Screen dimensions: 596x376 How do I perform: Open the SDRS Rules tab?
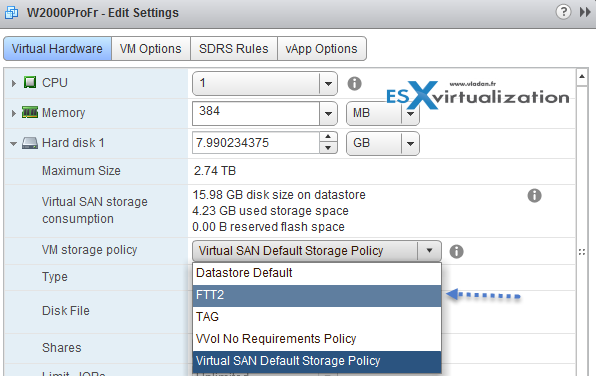click(x=234, y=49)
